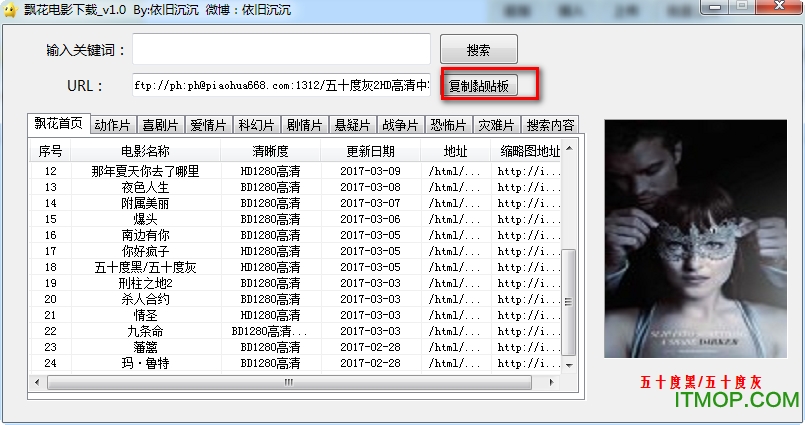This screenshot has width=805, height=425.
Task: Click the horizontal scrollbar thumb
Action: point(289,382)
